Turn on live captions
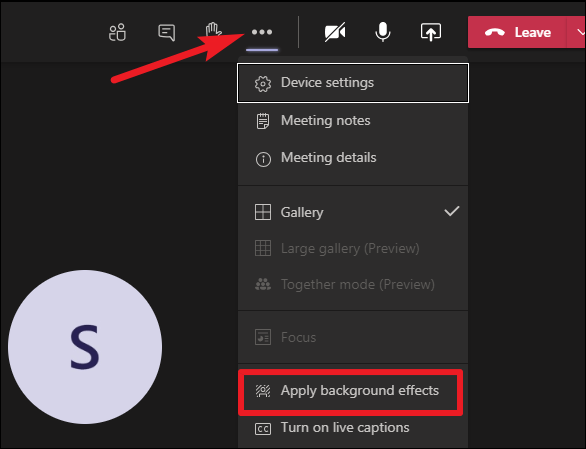 (353, 428)
